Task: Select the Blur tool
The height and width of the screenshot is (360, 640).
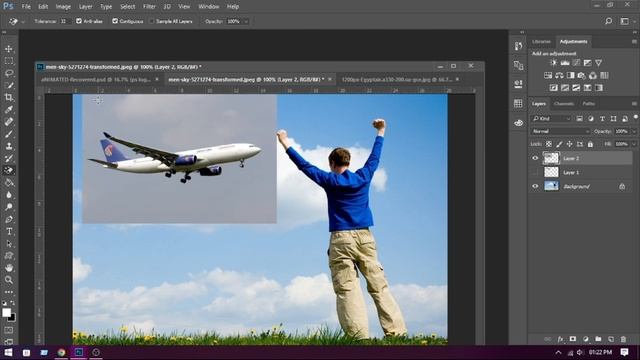Action: (x=9, y=195)
